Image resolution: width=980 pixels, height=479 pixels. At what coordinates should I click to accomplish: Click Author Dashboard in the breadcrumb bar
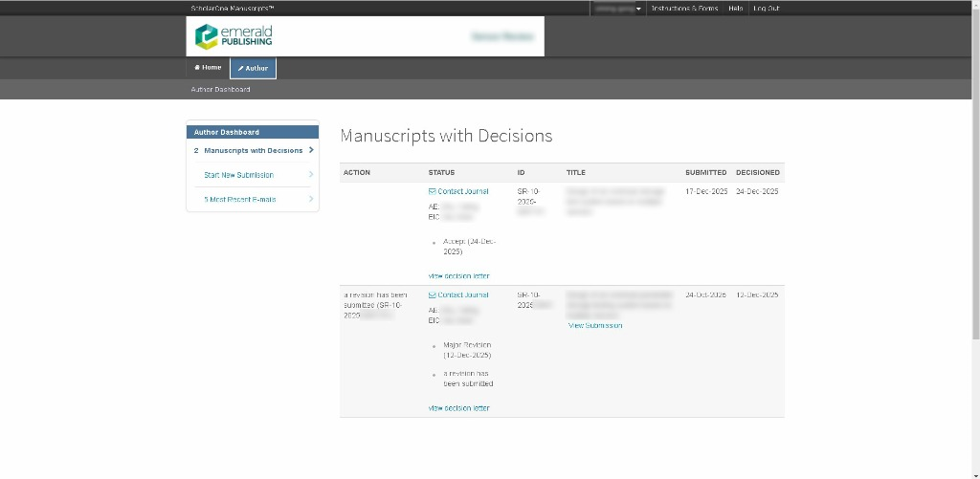pos(220,90)
